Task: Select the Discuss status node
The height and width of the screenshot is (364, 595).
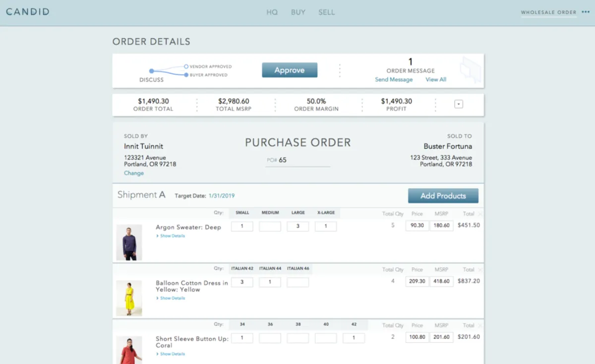Action: [x=151, y=71]
